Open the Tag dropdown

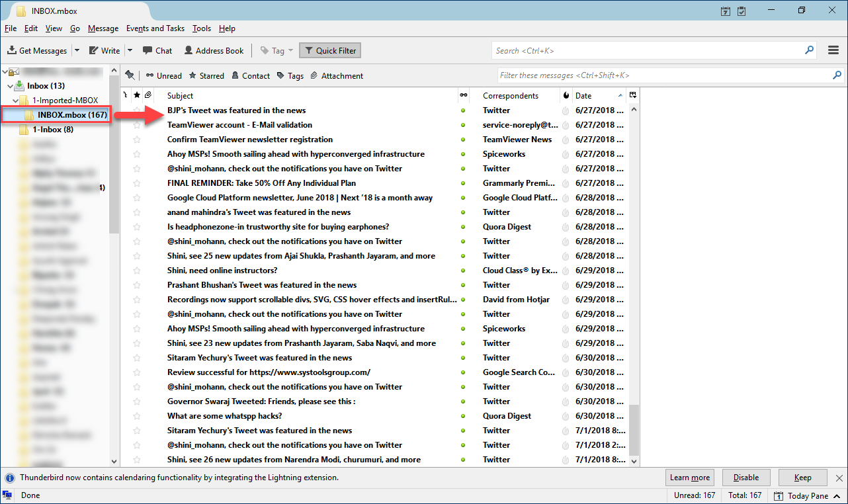pyautogui.click(x=276, y=50)
